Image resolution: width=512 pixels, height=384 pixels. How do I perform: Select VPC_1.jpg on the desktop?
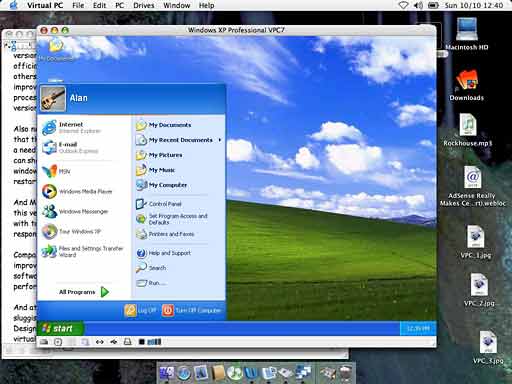[476, 242]
